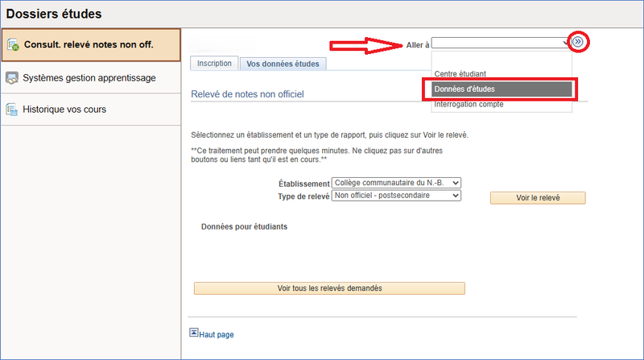Click the Haut page arrow icon
Image resolution: width=644 pixels, height=360 pixels.
(x=193, y=332)
